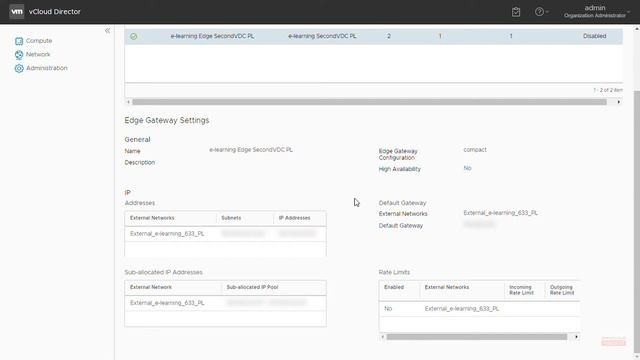The image size is (640, 360).
Task: Click the VMware vm logo
Action: point(17,11)
